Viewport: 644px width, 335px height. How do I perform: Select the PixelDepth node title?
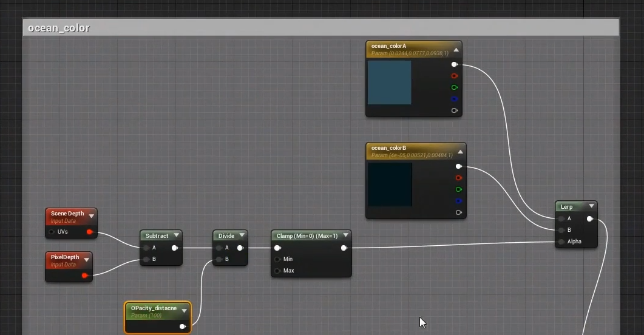[x=65, y=257]
